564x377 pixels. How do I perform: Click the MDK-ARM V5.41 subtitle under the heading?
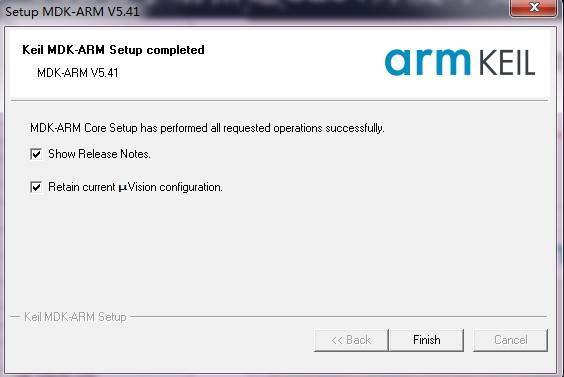[78, 73]
